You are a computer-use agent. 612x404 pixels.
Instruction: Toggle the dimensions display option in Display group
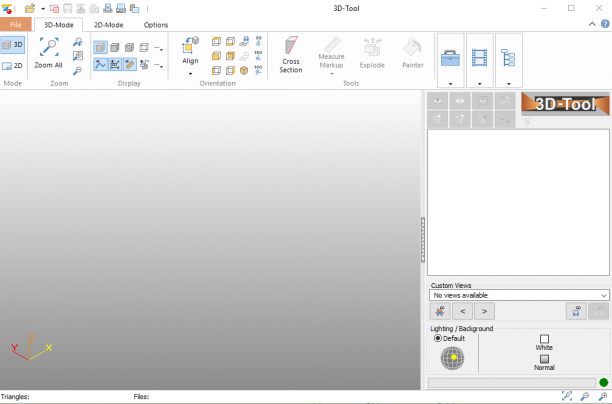pyautogui.click(x=115, y=64)
